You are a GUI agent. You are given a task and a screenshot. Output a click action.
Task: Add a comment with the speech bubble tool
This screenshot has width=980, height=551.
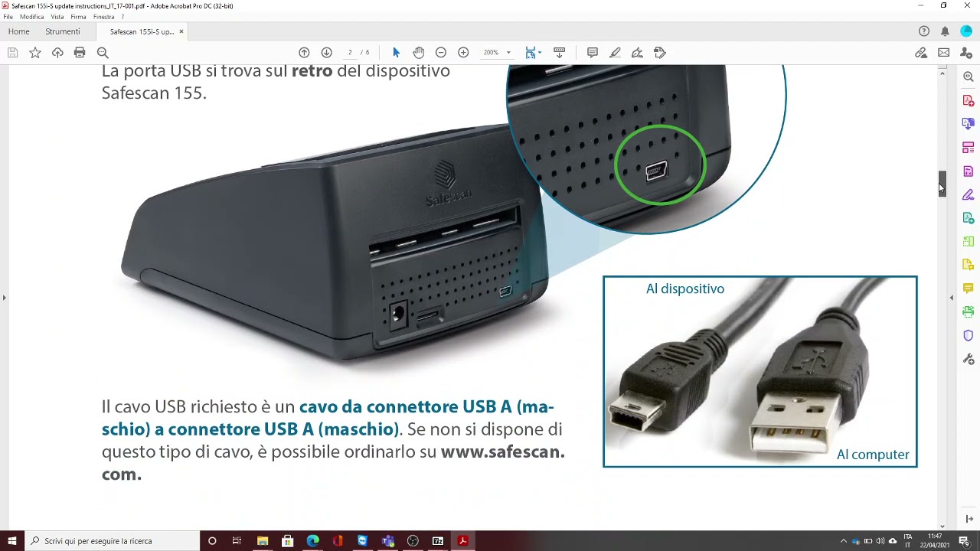tap(593, 53)
